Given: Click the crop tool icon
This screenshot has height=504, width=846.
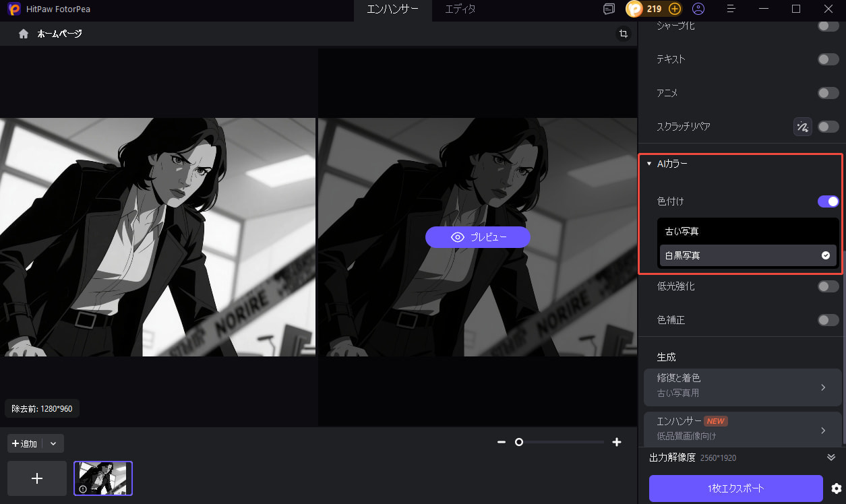Looking at the screenshot, I should [624, 34].
